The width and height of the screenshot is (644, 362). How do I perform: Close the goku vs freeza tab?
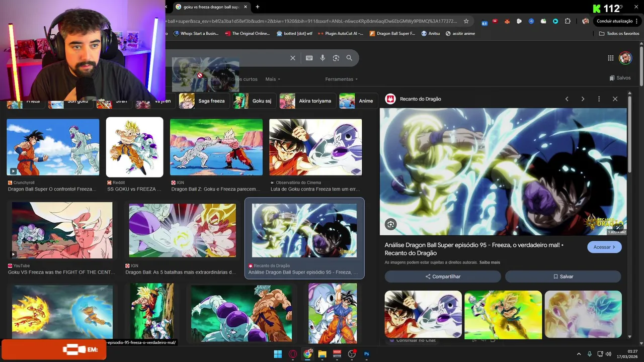coord(246,7)
